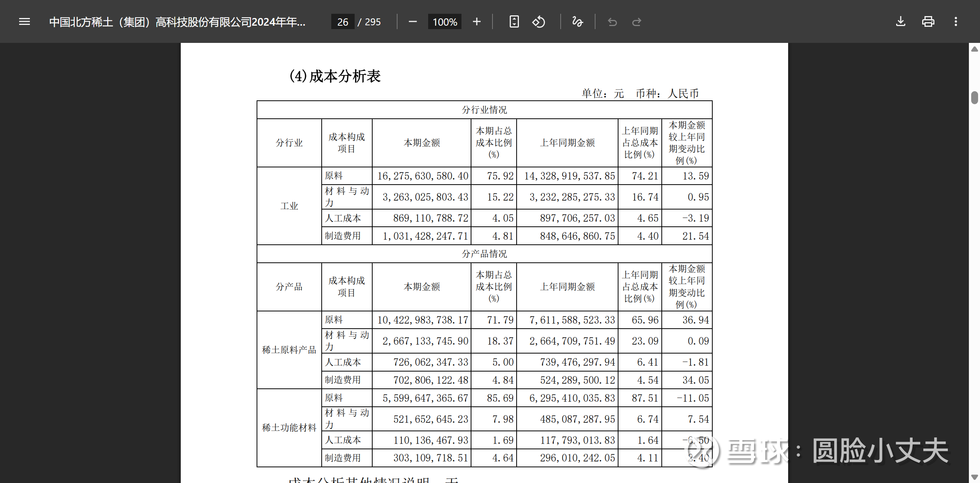This screenshot has width=980, height=483.
Task: Click the value 702,806,122.48
Action: click(x=430, y=380)
